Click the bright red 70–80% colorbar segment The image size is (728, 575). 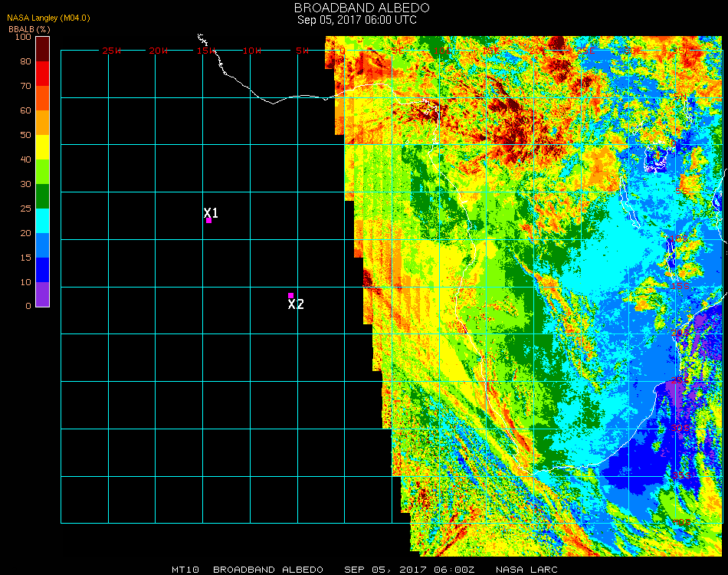pos(43,74)
